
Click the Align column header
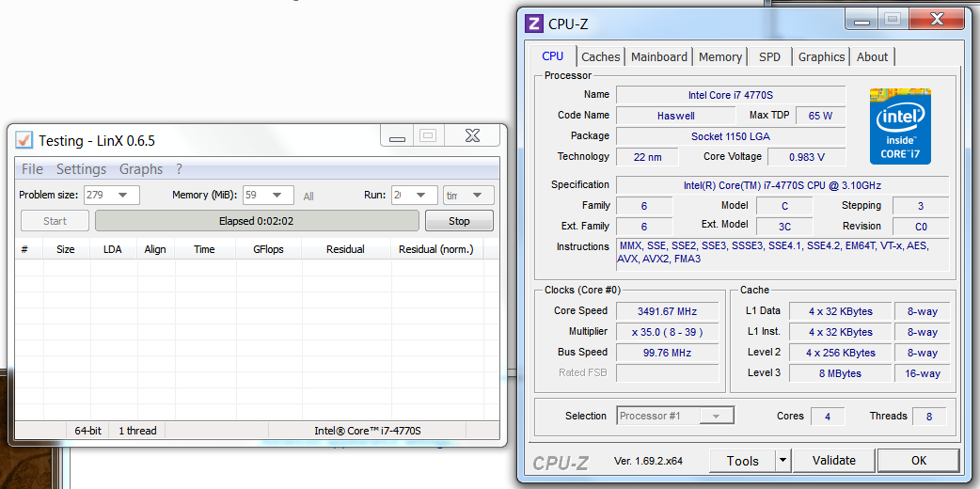coord(155,249)
